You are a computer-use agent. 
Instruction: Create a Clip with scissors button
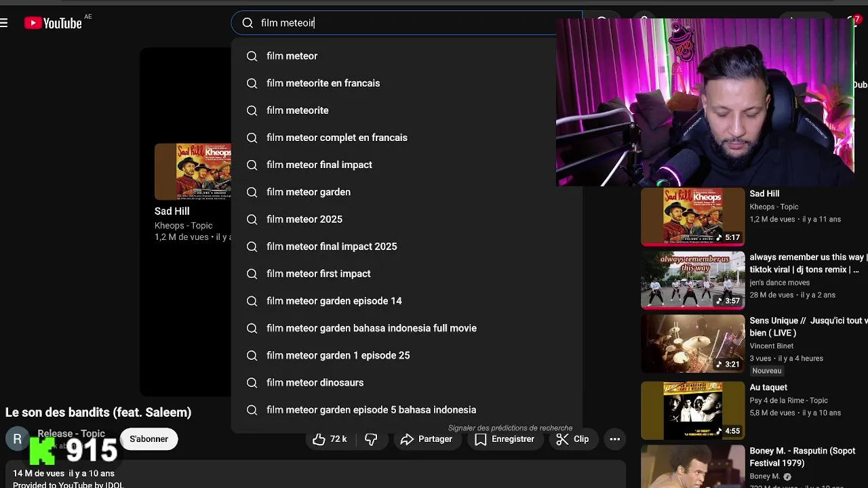point(573,439)
